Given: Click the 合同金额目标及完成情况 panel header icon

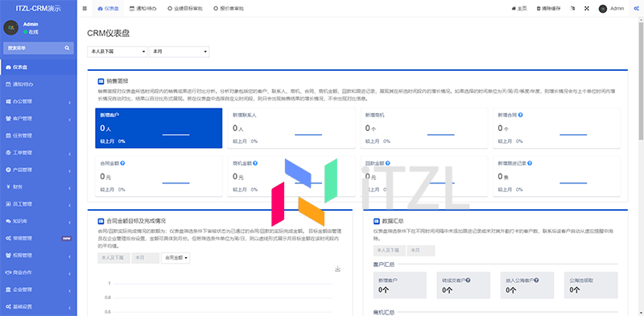Looking at the screenshot, I should tap(101, 221).
